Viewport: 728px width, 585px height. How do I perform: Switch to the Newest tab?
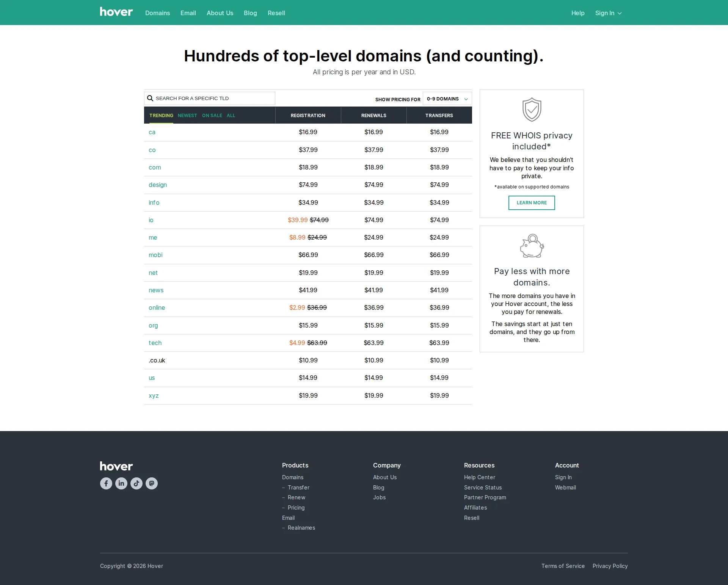coord(187,115)
